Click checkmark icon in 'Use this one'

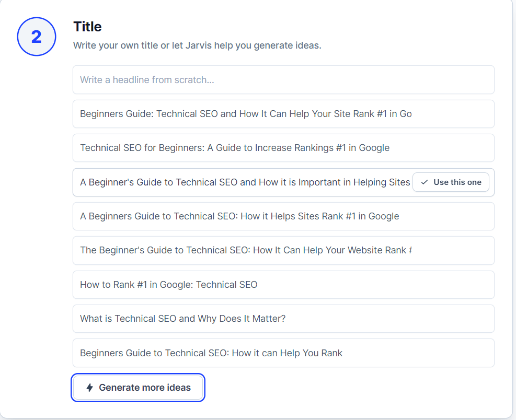425,182
